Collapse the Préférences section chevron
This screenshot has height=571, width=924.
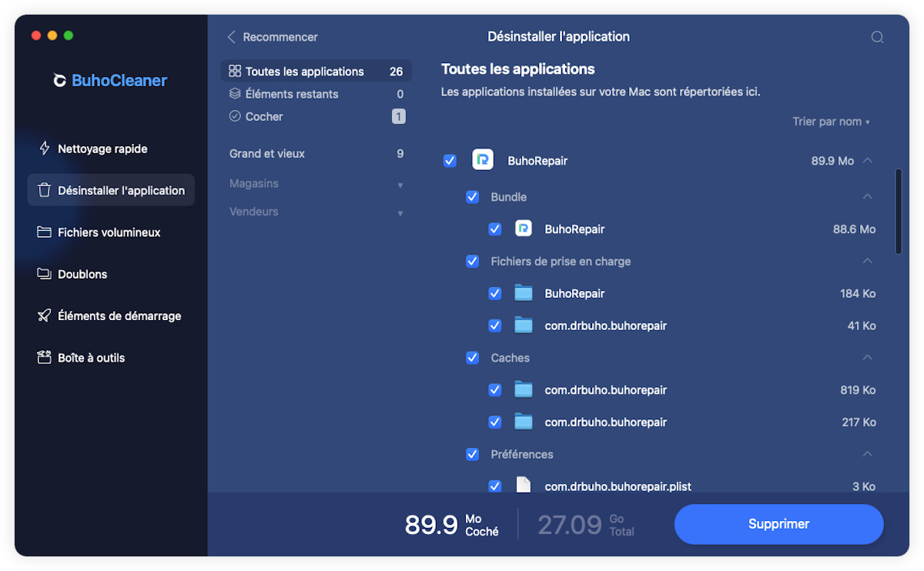868,454
